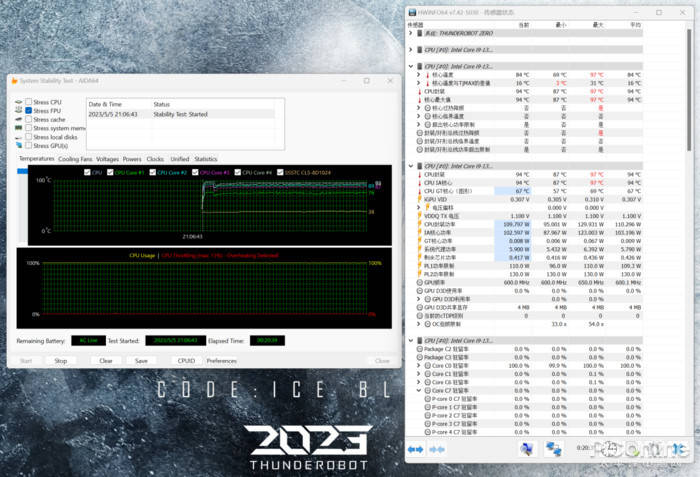Viewport: 700px width, 477px height.
Task: Expand the THUNDEROBOT ZERO system sensor group
Action: point(411,33)
